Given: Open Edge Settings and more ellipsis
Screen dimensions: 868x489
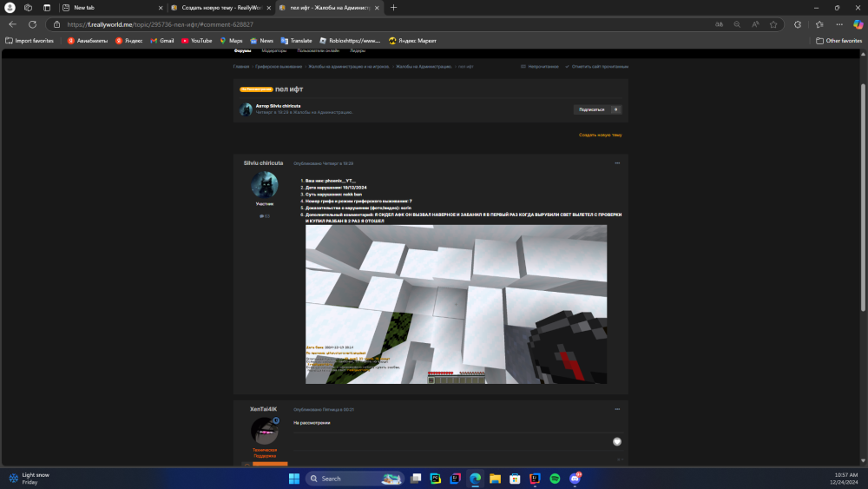Looking at the screenshot, I should point(839,24).
